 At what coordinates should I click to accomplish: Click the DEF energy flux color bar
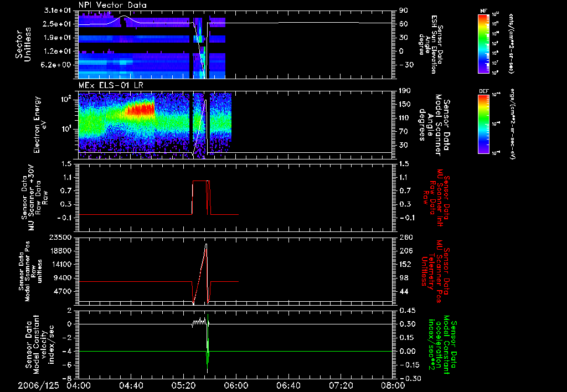(484, 124)
